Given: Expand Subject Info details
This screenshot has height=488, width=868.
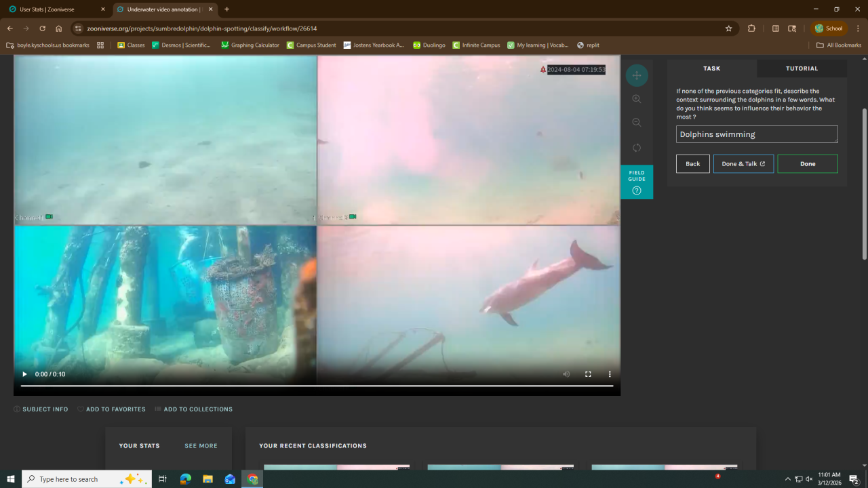Looking at the screenshot, I should [x=41, y=409].
